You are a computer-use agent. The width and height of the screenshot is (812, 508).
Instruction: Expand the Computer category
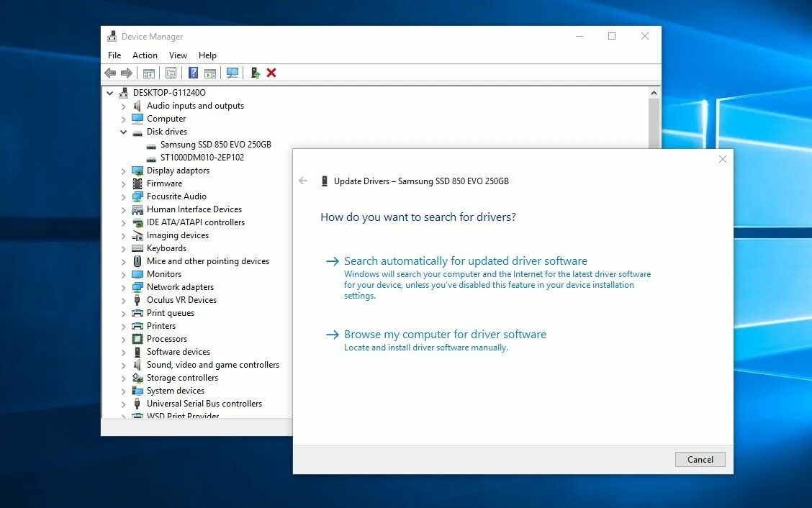click(123, 119)
